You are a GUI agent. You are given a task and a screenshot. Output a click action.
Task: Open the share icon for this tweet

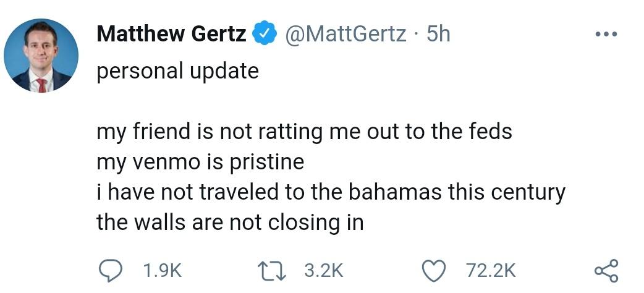pyautogui.click(x=605, y=270)
